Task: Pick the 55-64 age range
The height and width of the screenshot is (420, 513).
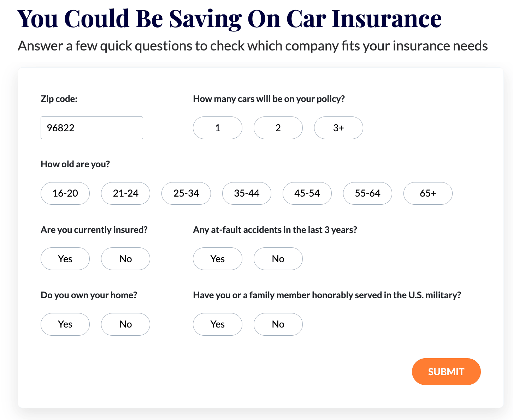Action: [367, 193]
